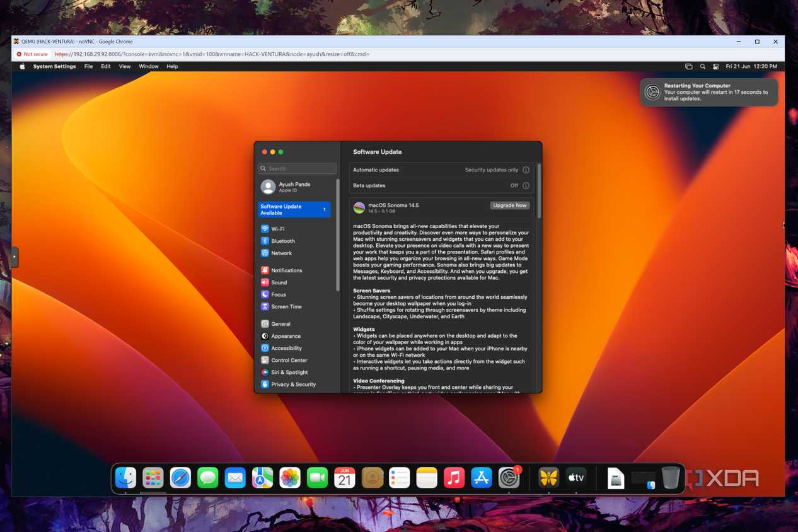
Task: Click the info icon beside Beta updates
Action: coord(526,186)
